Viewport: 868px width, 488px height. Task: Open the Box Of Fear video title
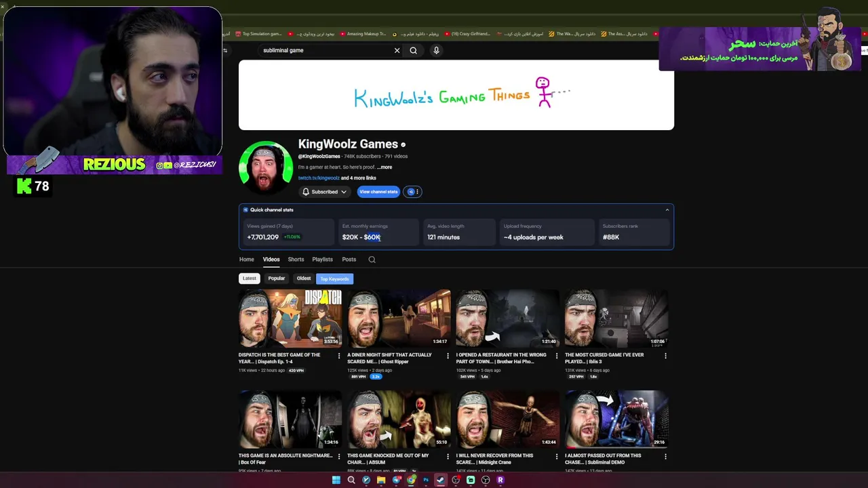285,459
